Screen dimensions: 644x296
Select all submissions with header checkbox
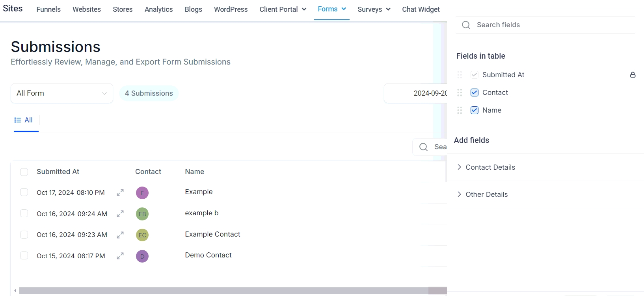24,172
